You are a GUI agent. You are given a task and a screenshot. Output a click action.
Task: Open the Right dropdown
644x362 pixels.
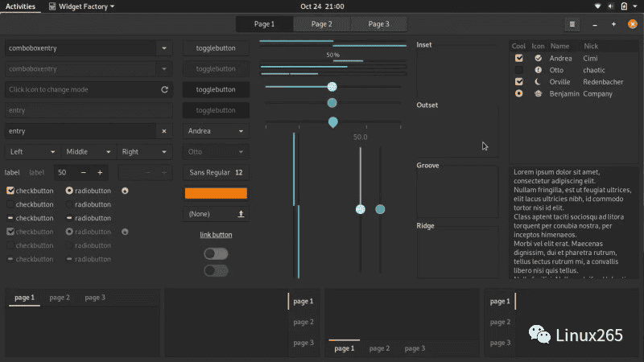click(145, 152)
